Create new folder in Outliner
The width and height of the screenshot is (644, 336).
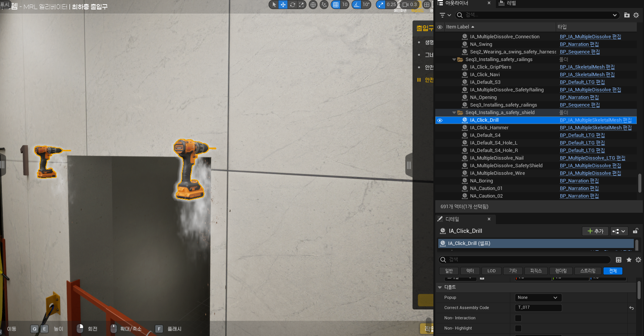pos(627,15)
